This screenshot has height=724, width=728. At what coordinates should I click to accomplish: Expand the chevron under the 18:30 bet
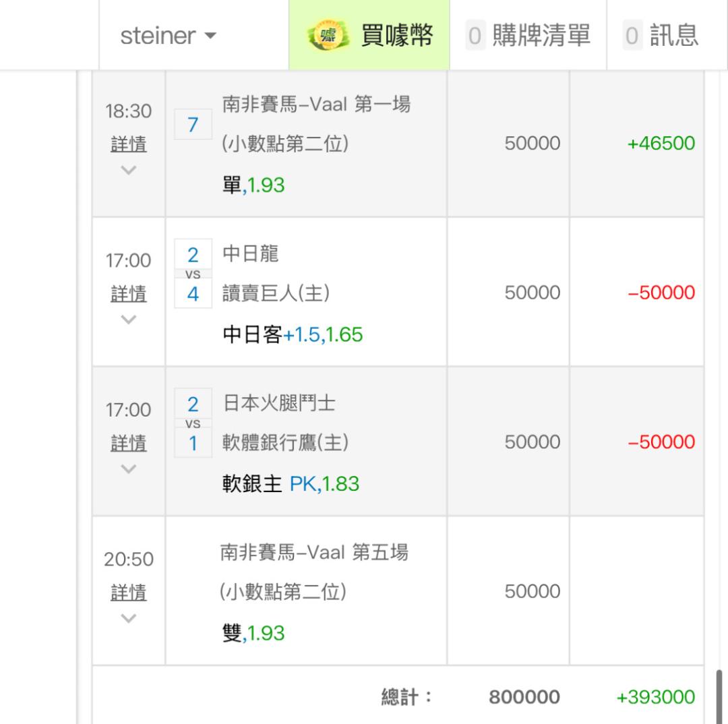click(128, 170)
